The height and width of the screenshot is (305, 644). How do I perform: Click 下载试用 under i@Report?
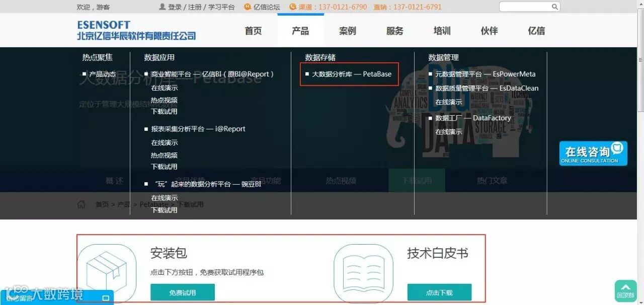(165, 166)
